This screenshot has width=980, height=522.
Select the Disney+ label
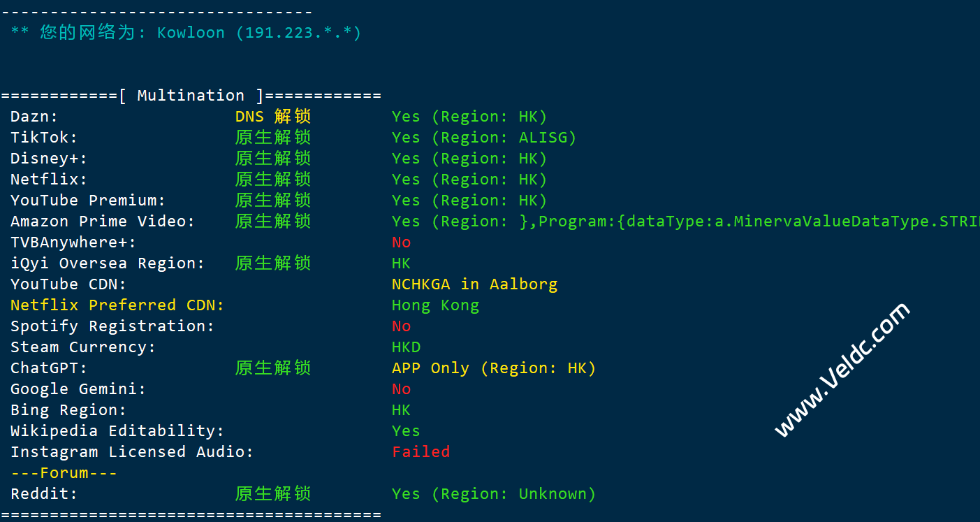tap(49, 159)
